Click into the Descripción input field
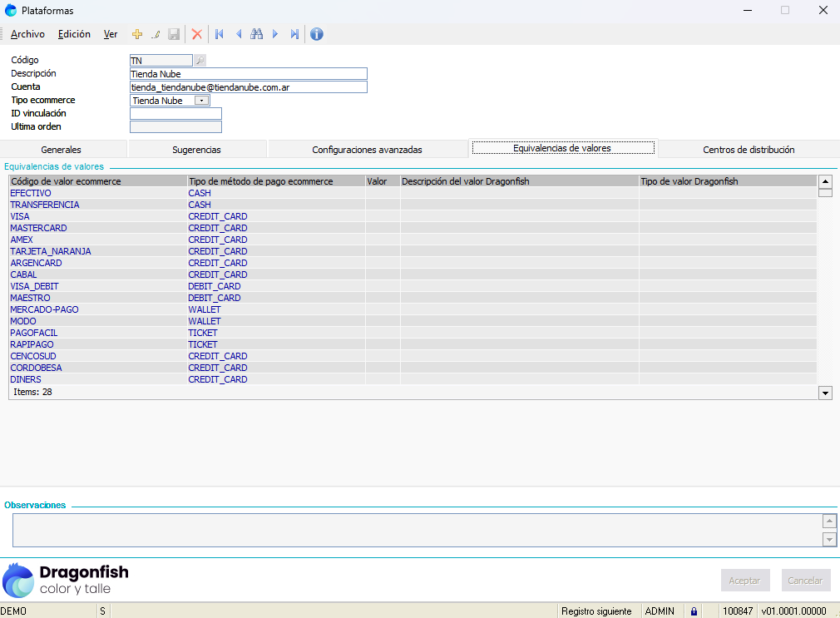 248,73
